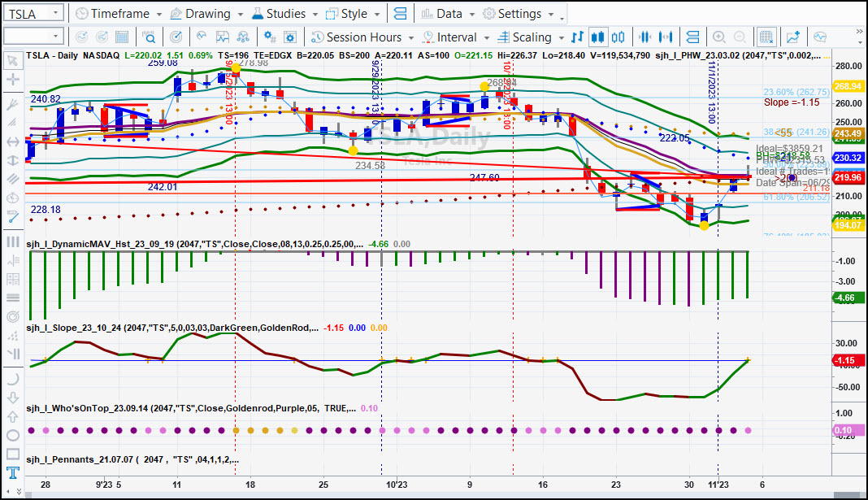Open the Timeframe menu
Screen dimensions: 868x500
click(113, 14)
